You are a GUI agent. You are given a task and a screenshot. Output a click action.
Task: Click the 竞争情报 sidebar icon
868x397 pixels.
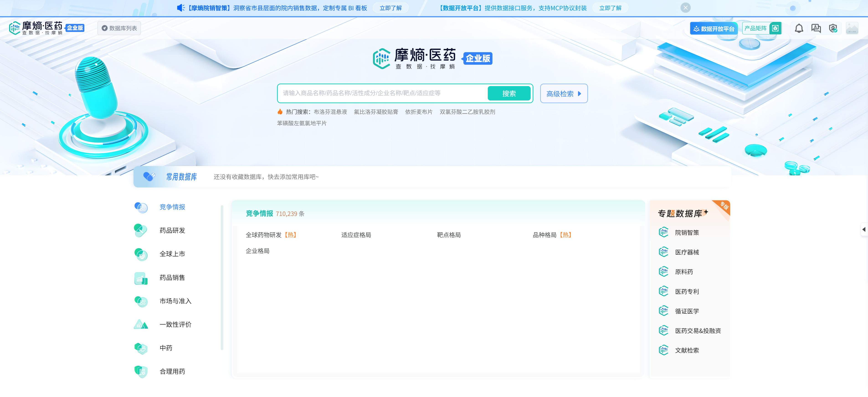click(141, 207)
